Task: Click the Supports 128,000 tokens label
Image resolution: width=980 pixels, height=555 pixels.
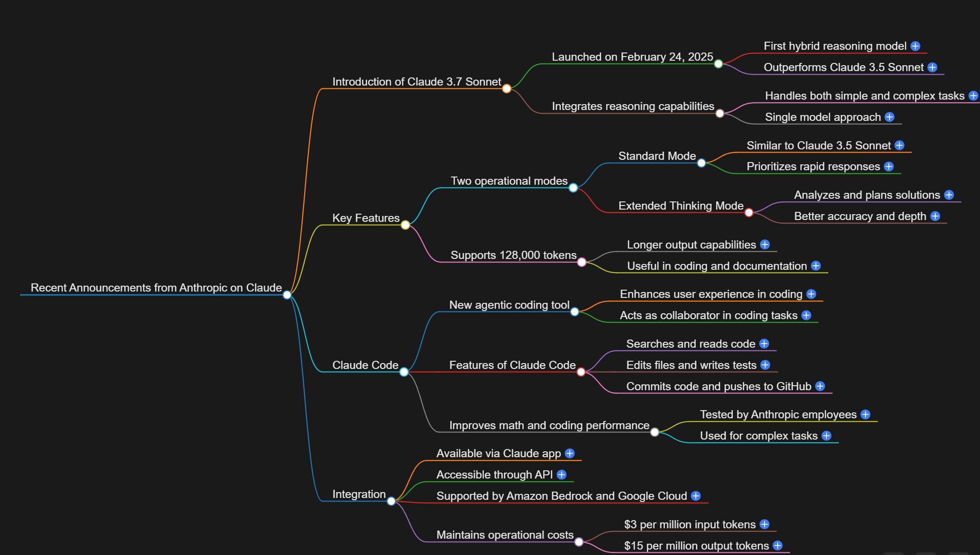Action: tap(513, 255)
